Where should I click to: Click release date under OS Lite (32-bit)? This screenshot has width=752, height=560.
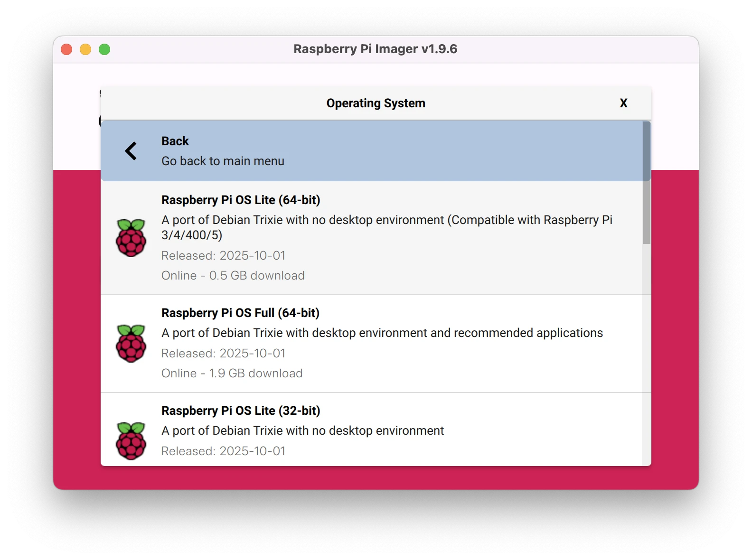[x=223, y=451]
